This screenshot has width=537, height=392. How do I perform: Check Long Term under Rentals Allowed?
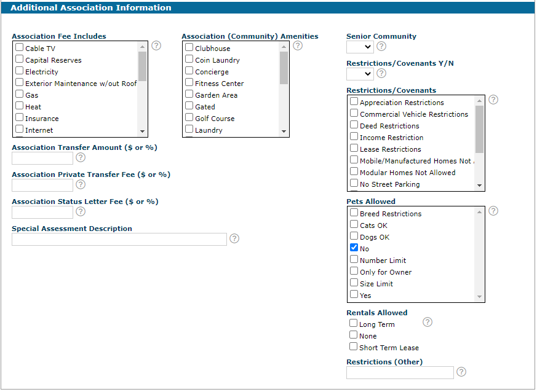pyautogui.click(x=353, y=323)
